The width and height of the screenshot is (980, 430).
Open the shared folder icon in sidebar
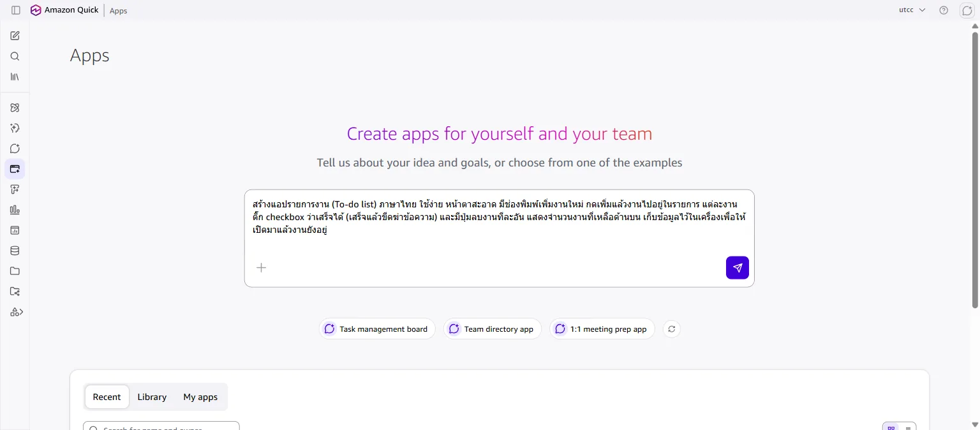(x=15, y=292)
